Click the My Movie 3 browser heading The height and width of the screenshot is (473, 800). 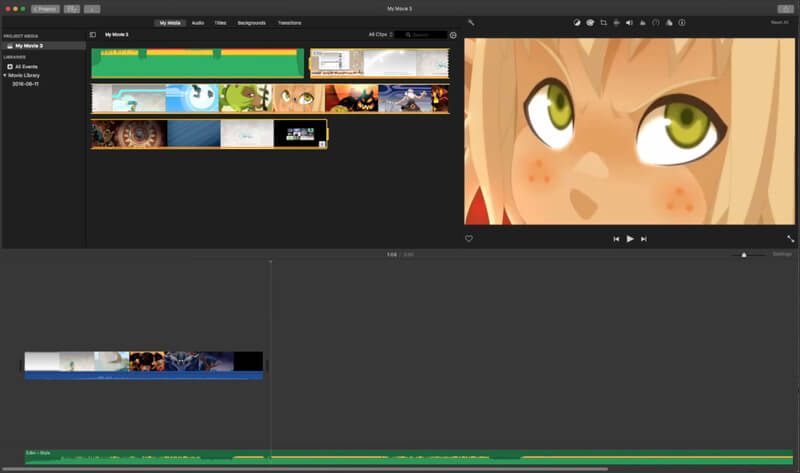(116, 35)
